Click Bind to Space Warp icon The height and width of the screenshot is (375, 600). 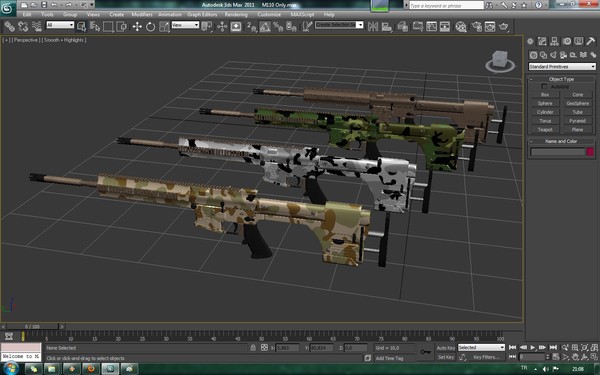pos(37,26)
